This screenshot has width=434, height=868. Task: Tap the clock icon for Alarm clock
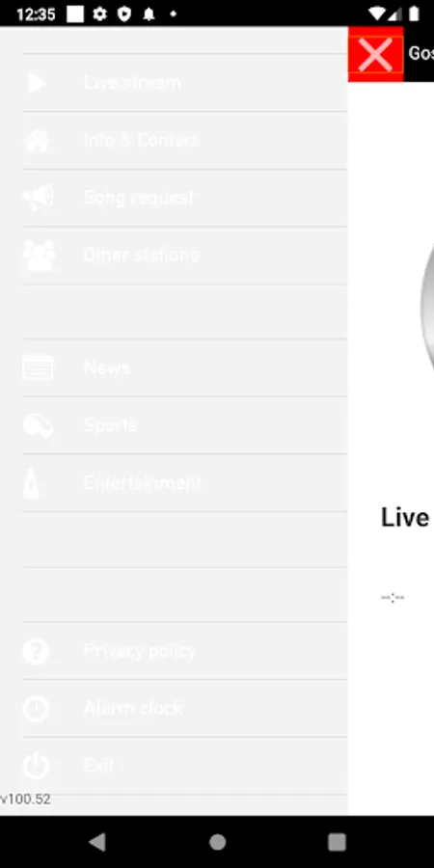36,709
